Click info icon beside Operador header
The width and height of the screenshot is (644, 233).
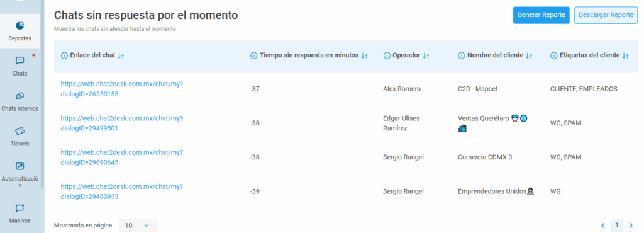[387, 55]
